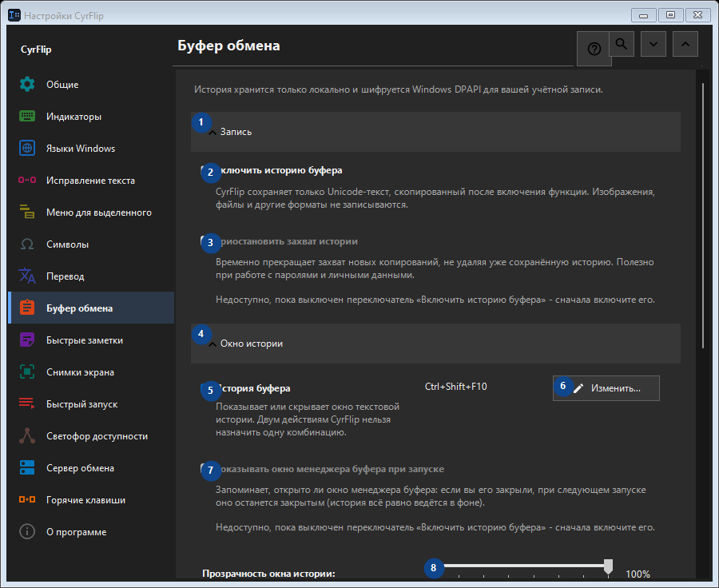Click the keyboard icon for Индикаторы
719x588 pixels.
tap(27, 116)
